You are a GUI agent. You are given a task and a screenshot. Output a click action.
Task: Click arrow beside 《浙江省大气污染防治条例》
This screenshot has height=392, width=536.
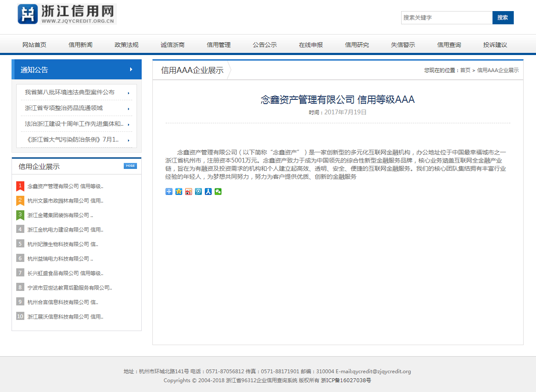pos(128,140)
